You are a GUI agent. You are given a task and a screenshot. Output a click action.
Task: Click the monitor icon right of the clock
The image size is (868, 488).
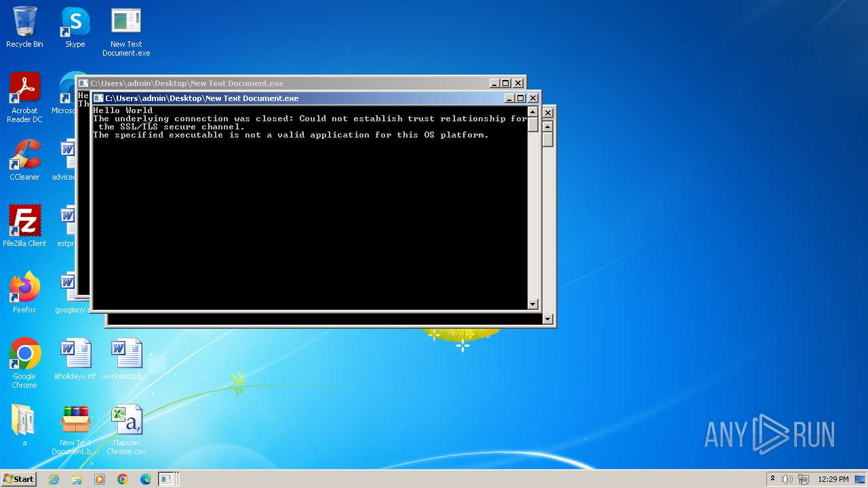[x=859, y=479]
